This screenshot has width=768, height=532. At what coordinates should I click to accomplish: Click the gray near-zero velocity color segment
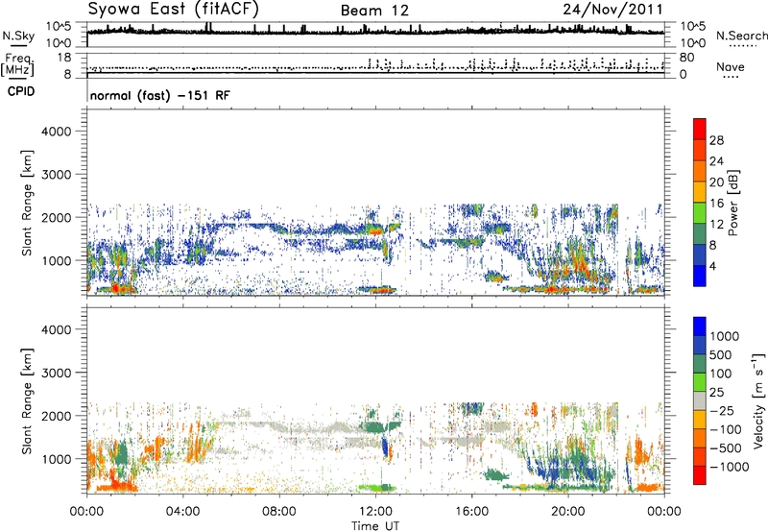coord(700,400)
